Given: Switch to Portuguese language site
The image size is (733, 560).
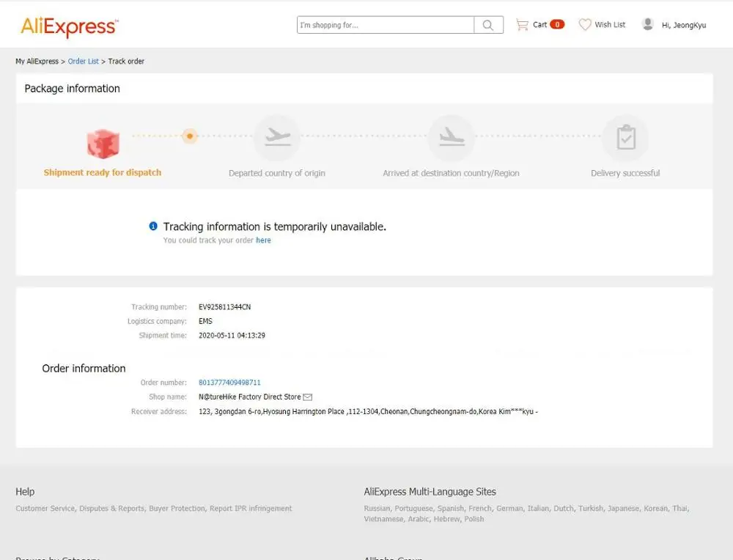Looking at the screenshot, I should tap(413, 508).
